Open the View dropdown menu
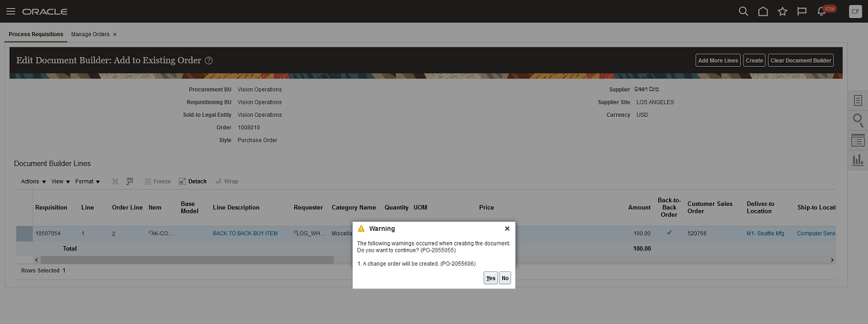The image size is (868, 324). 61,181
